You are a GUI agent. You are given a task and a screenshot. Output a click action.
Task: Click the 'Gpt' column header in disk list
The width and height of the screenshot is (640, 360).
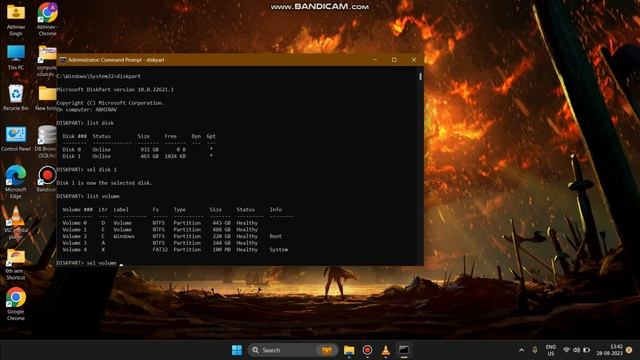pyautogui.click(x=211, y=136)
